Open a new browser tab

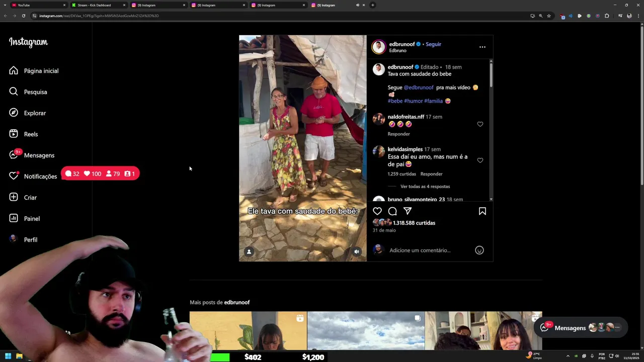click(372, 5)
